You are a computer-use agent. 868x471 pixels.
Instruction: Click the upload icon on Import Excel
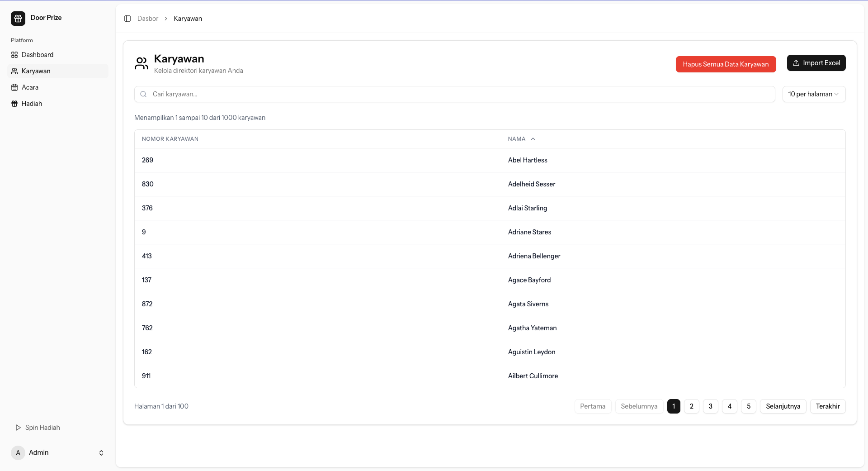pyautogui.click(x=796, y=63)
